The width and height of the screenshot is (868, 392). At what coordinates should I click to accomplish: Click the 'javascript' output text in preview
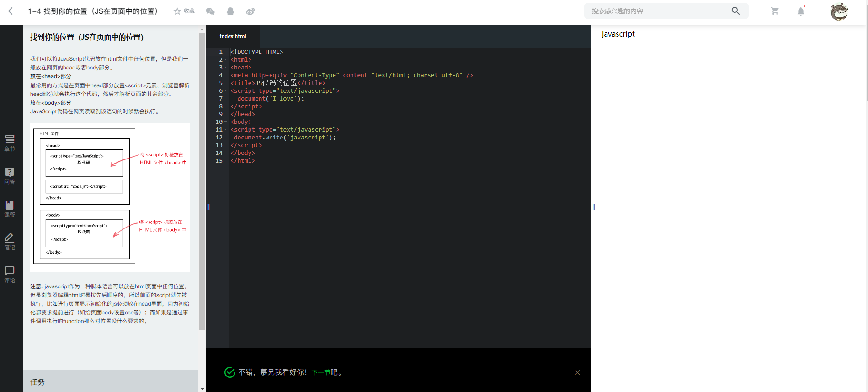(x=618, y=34)
